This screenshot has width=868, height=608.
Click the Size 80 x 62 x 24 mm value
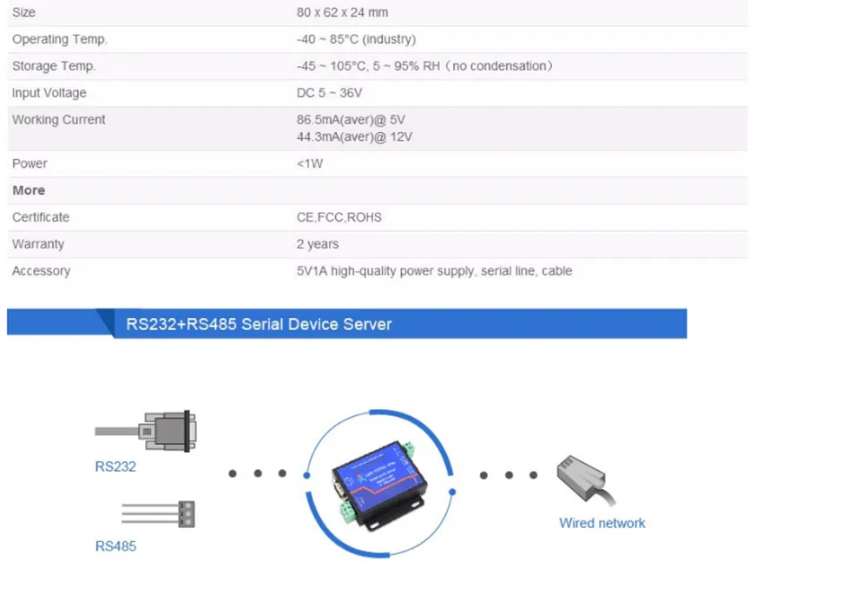pos(342,12)
